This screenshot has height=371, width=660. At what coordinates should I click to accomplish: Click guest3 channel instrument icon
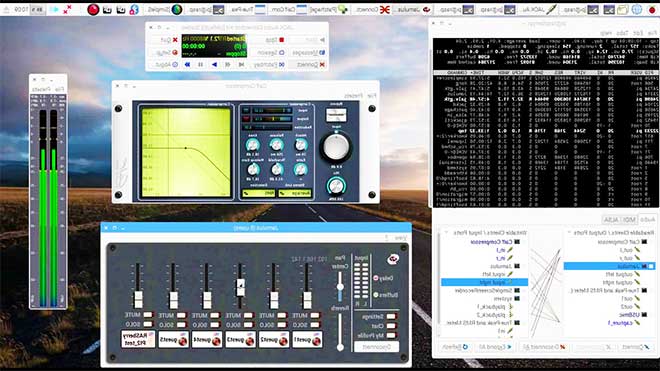(250, 341)
